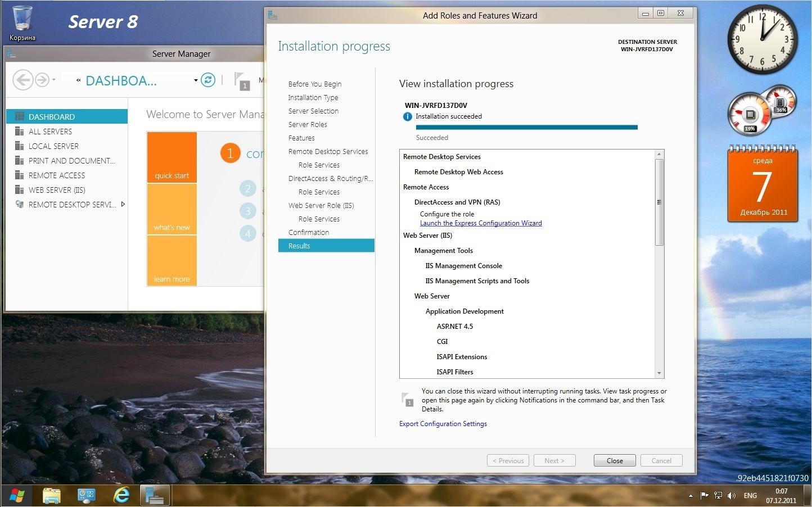812x507 pixels.
Task: Switch the ENG input language indicator
Action: click(750, 496)
